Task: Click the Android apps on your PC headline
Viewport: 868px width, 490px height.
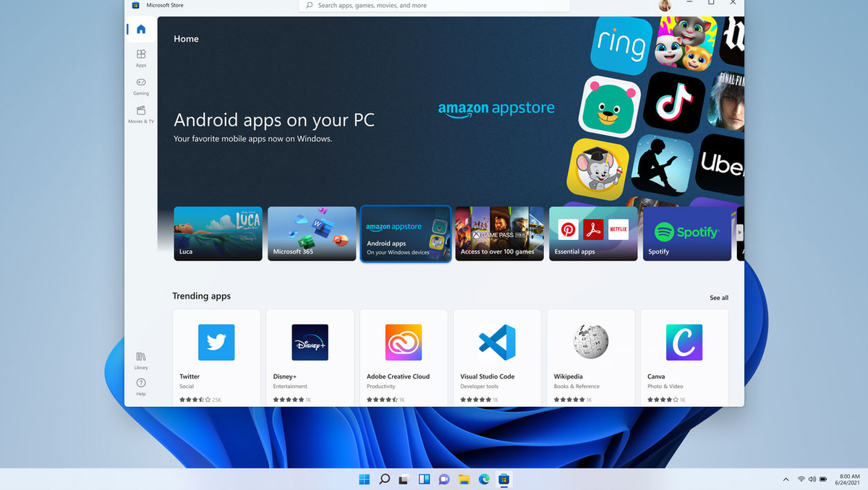Action: 274,119
